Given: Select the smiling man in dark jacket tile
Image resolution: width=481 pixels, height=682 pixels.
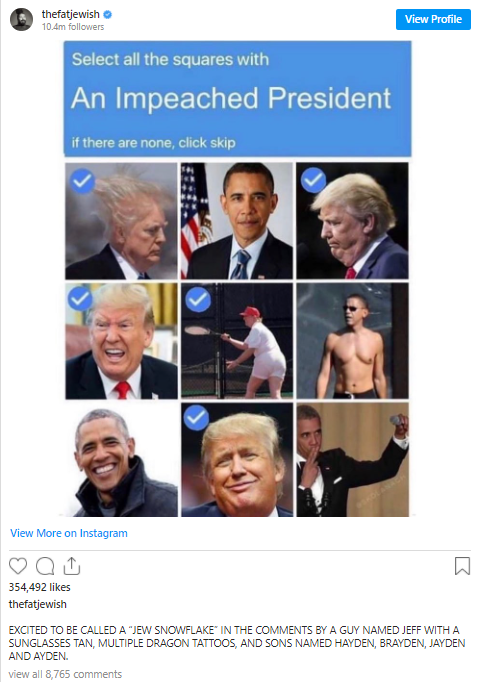Looking at the screenshot, I should (x=121, y=460).
